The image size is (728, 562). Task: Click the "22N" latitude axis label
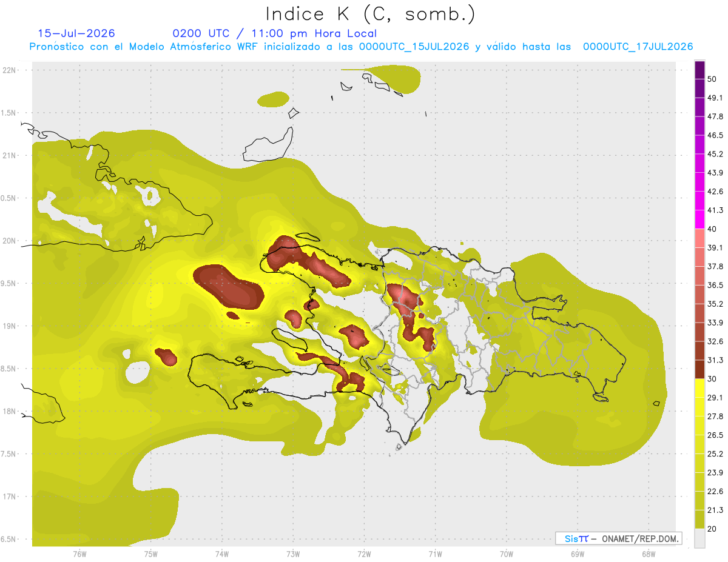point(10,70)
